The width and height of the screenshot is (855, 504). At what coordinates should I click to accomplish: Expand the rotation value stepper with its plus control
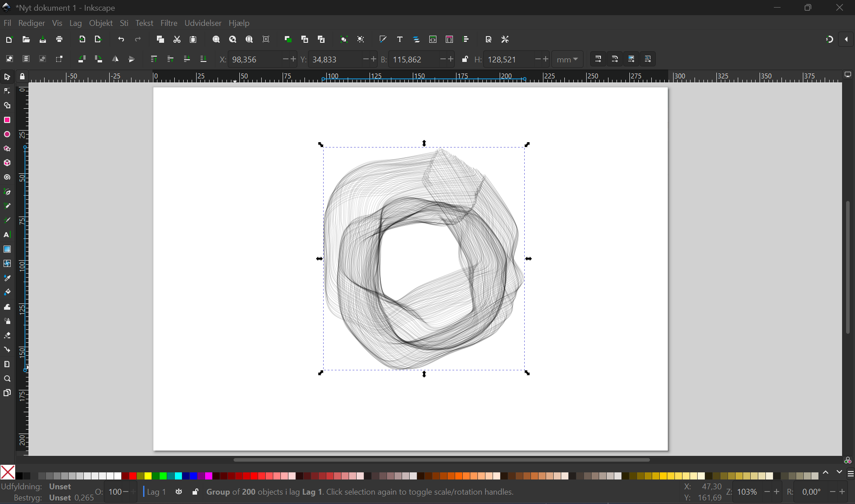point(842,492)
